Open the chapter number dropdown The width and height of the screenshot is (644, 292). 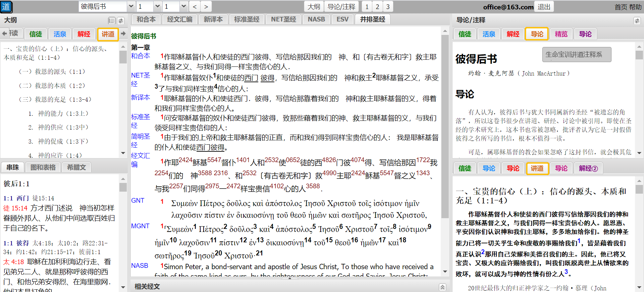[157, 7]
